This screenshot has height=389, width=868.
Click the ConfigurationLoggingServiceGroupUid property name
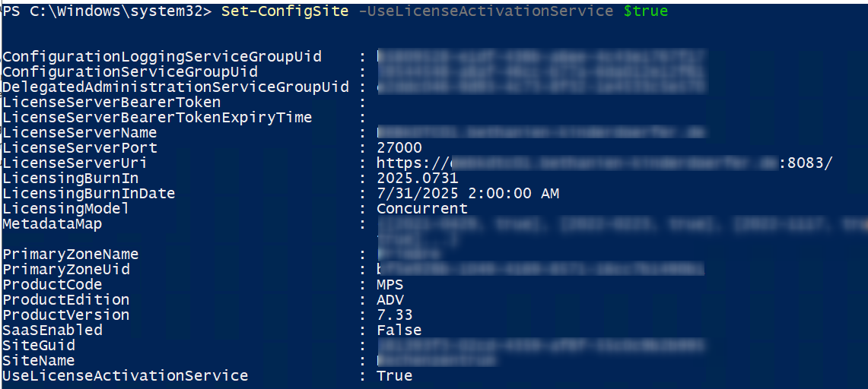(162, 57)
